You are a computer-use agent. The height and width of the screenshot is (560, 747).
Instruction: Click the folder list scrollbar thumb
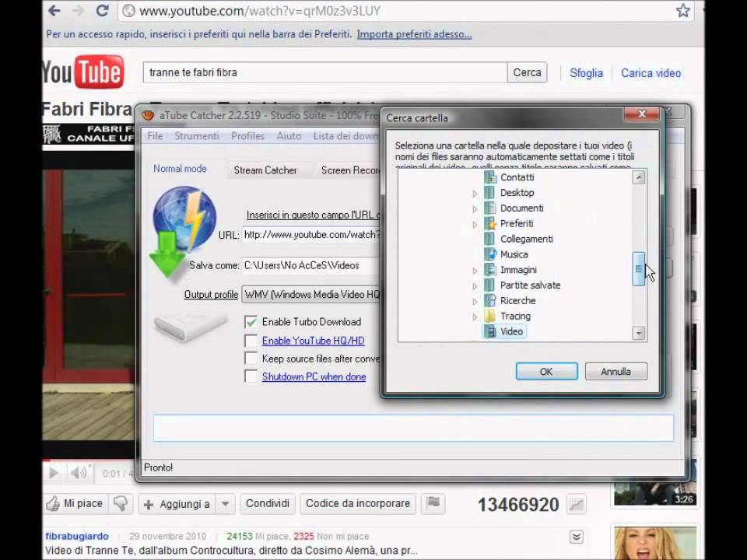coord(638,269)
